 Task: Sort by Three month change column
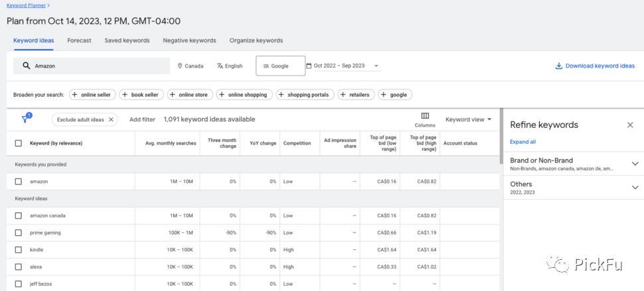click(222, 143)
